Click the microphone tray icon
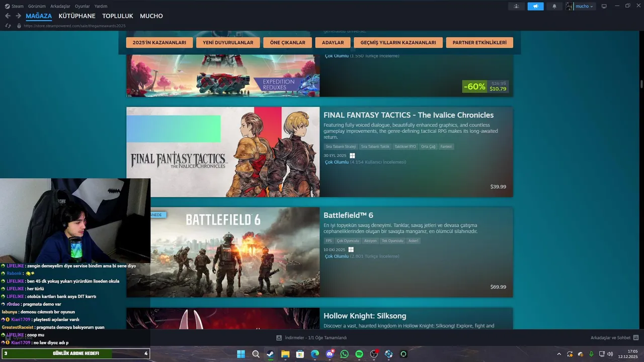The height and width of the screenshot is (362, 644). point(591,354)
